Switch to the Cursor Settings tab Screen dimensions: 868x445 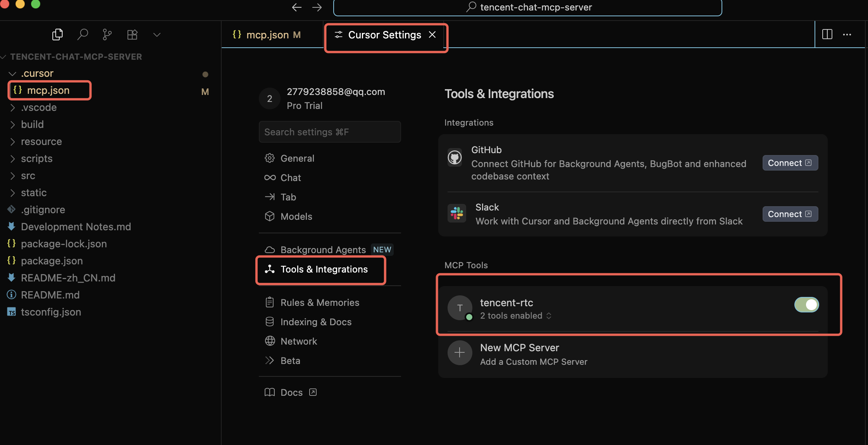point(384,34)
